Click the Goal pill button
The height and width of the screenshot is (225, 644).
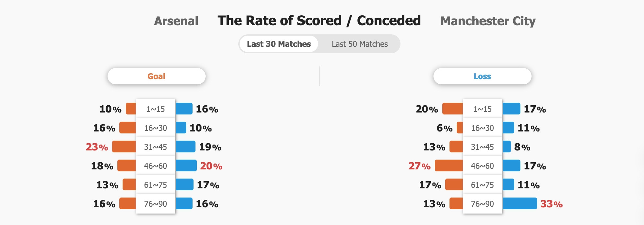click(x=157, y=76)
